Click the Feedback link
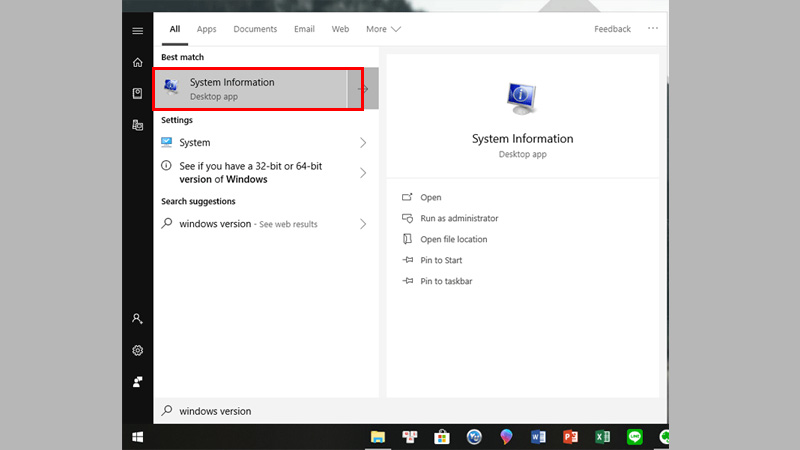This screenshot has height=450, width=800. pyautogui.click(x=612, y=29)
